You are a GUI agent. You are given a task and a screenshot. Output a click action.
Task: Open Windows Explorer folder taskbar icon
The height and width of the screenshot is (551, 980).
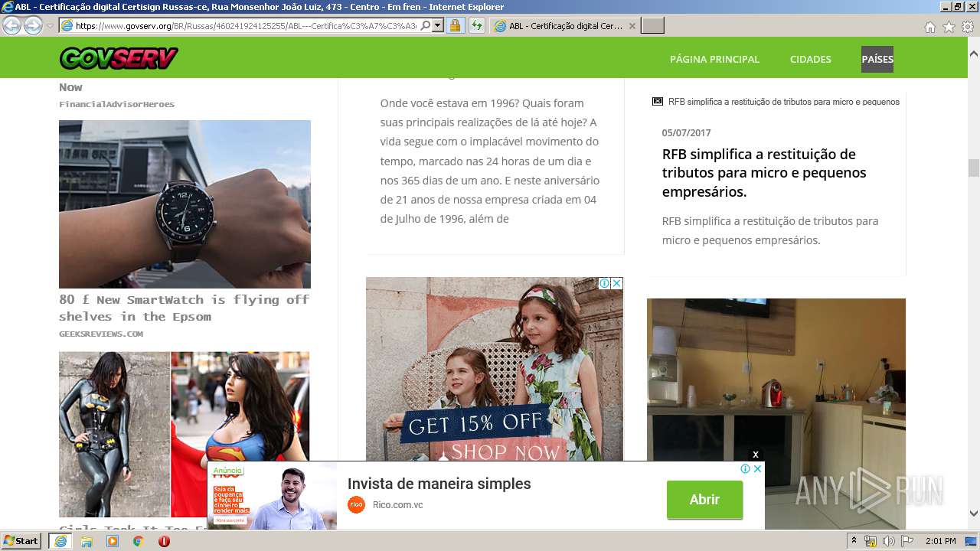click(87, 541)
